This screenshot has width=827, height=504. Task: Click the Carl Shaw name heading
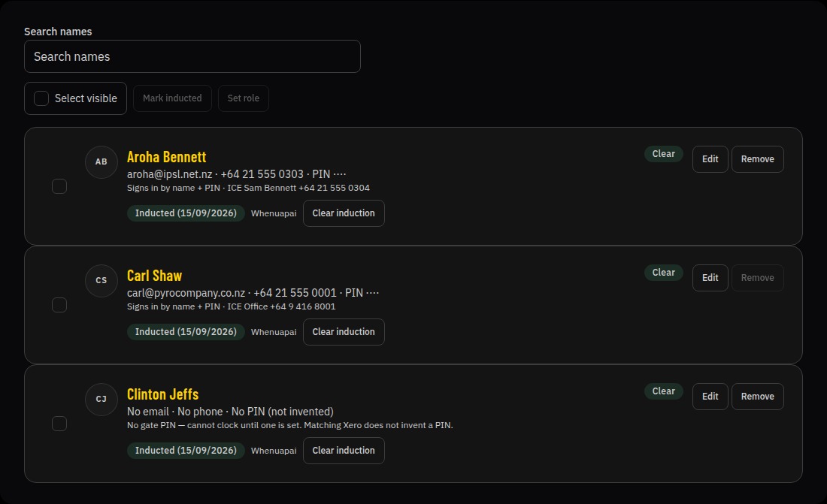tap(155, 276)
